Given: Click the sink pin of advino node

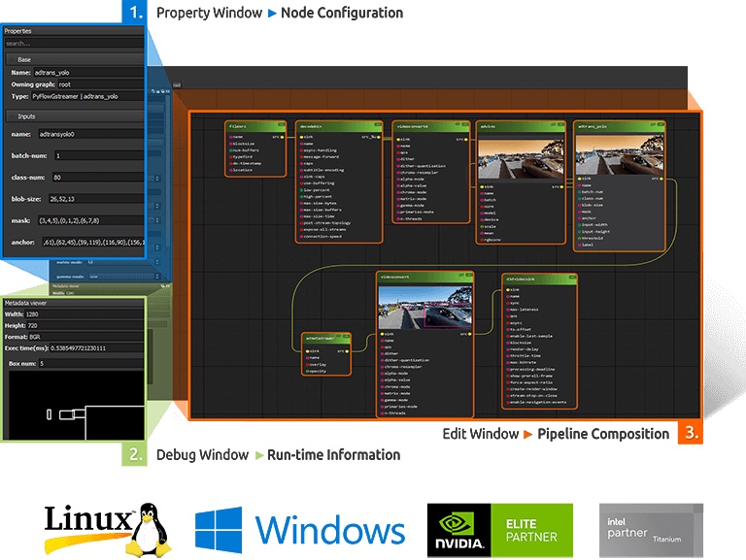Looking at the screenshot, I should pyautogui.click(x=482, y=186).
